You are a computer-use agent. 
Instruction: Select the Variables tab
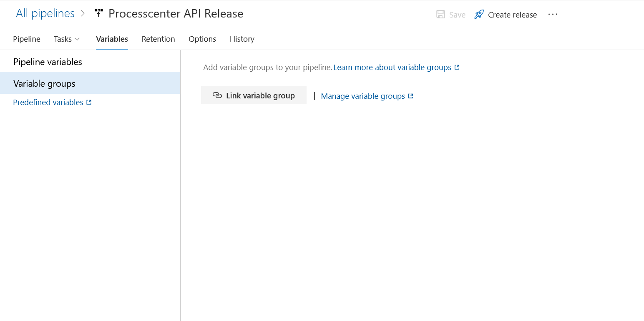click(x=112, y=39)
